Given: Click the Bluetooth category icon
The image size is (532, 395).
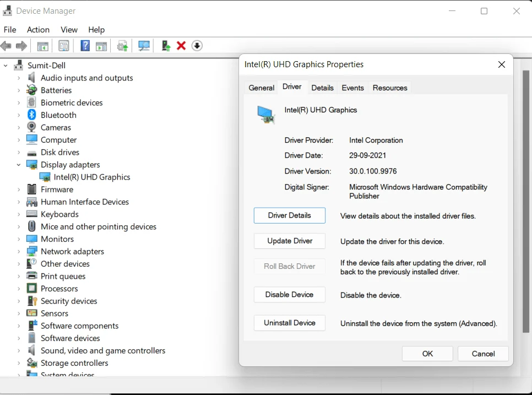Looking at the screenshot, I should [x=31, y=115].
